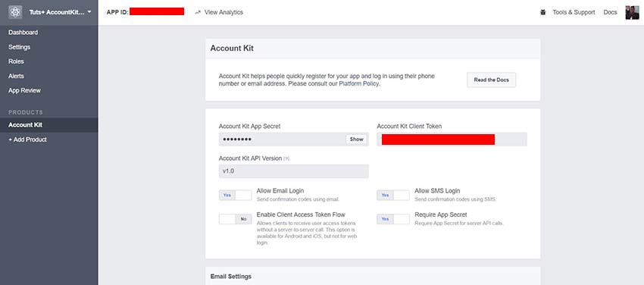Open Settings in the sidebar
This screenshot has width=644, height=285.
point(19,47)
